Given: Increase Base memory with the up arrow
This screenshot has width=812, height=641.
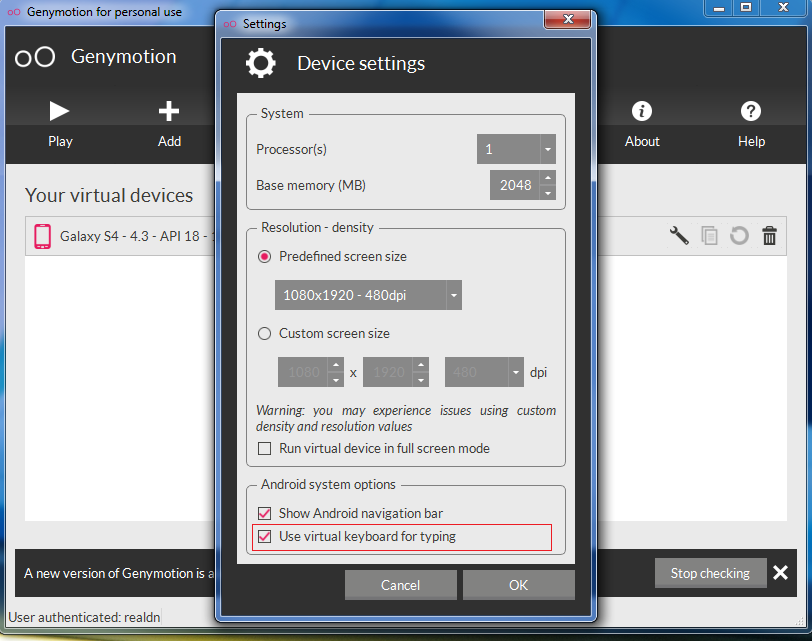Looking at the screenshot, I should pos(548,178).
